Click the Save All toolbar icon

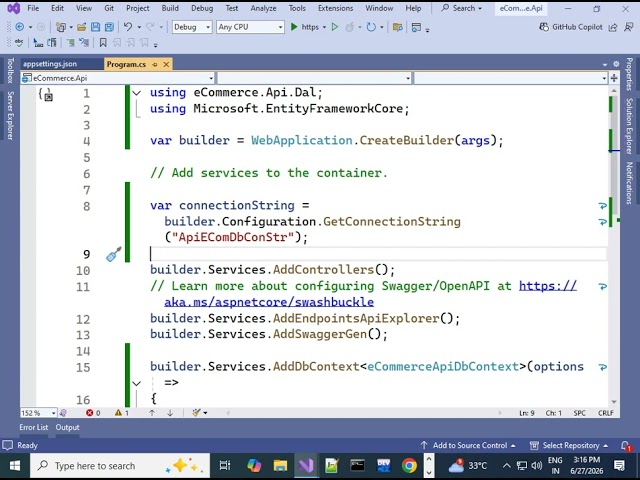pos(109,27)
